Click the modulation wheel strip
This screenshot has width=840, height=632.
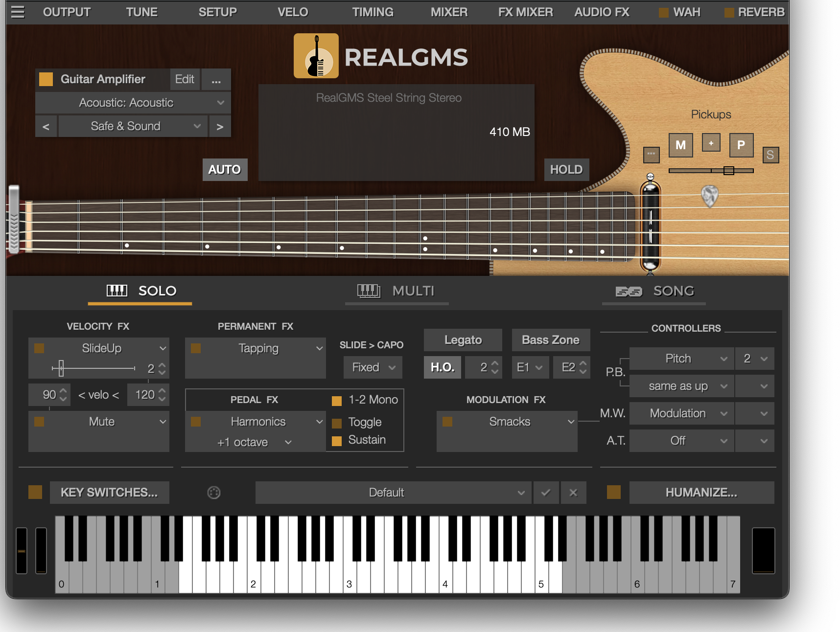click(x=41, y=550)
